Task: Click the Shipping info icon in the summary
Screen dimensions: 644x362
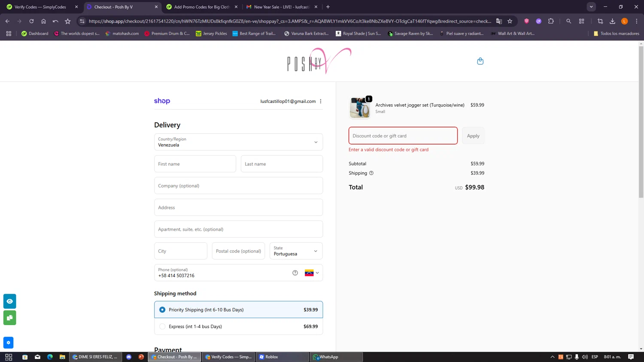Action: coord(371,173)
